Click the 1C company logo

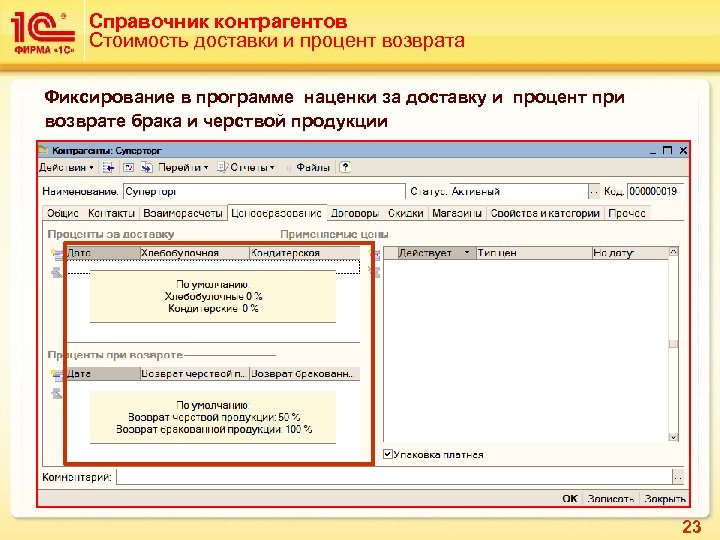[x=43, y=33]
